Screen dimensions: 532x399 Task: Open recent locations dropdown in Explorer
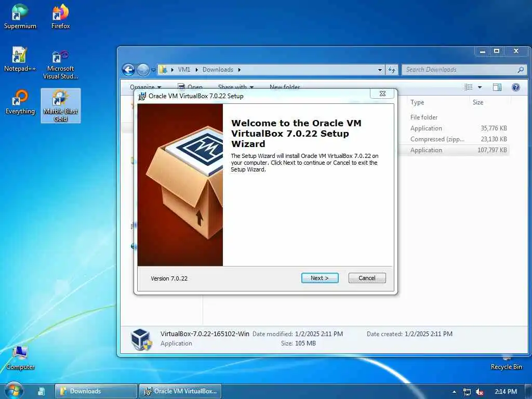point(153,70)
